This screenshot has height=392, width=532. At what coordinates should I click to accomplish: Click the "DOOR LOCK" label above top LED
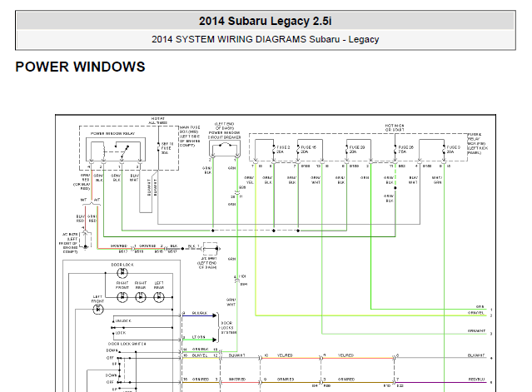[122, 265]
